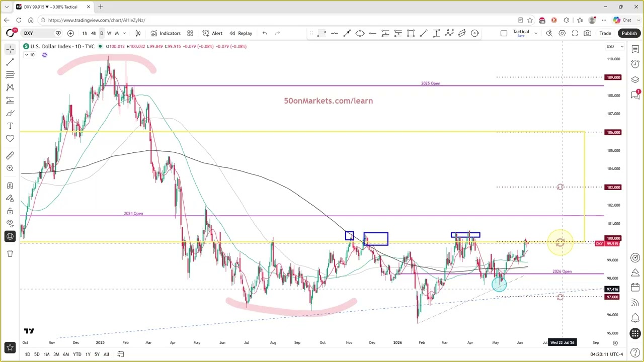Select the parallel channel favorite tool
Viewport: 644px width, 362px height.
462,33
